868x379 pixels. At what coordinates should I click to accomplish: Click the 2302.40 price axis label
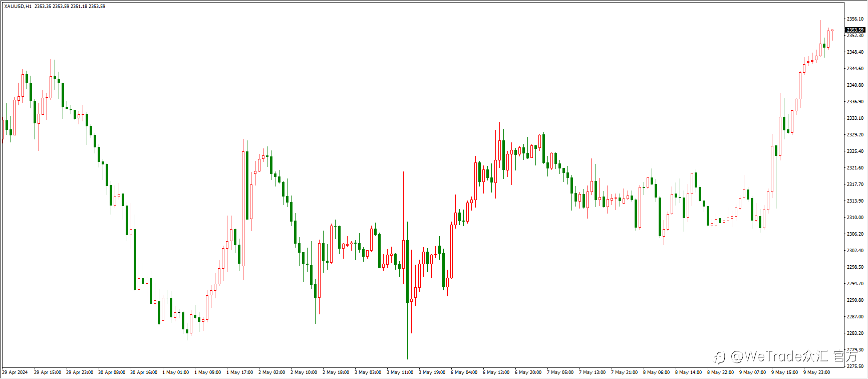pyautogui.click(x=855, y=251)
